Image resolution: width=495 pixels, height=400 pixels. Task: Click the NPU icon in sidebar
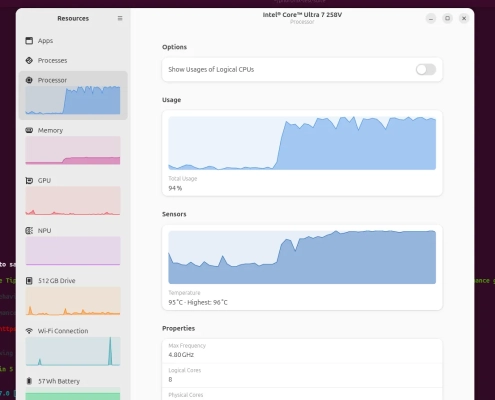[29, 231]
